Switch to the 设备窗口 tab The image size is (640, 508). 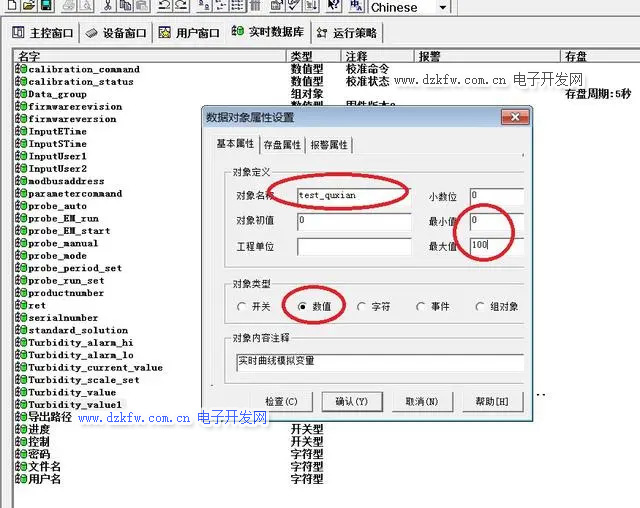[116, 33]
